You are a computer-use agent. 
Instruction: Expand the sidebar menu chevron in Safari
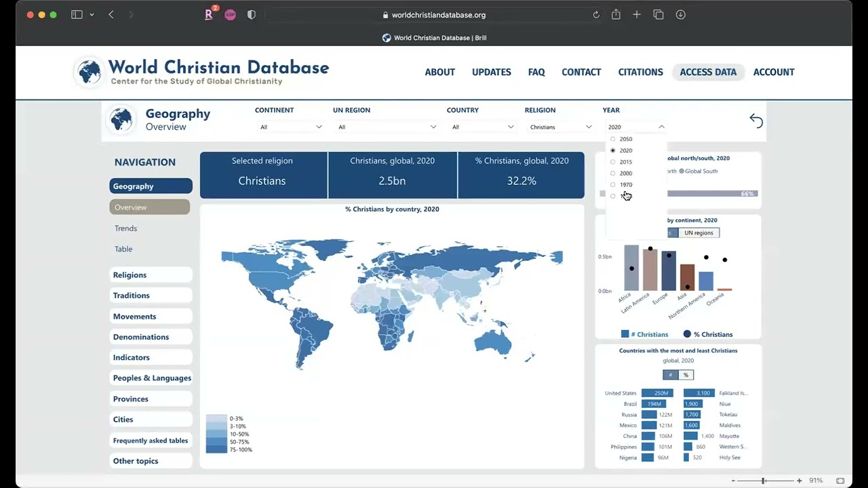pyautogui.click(x=92, y=15)
